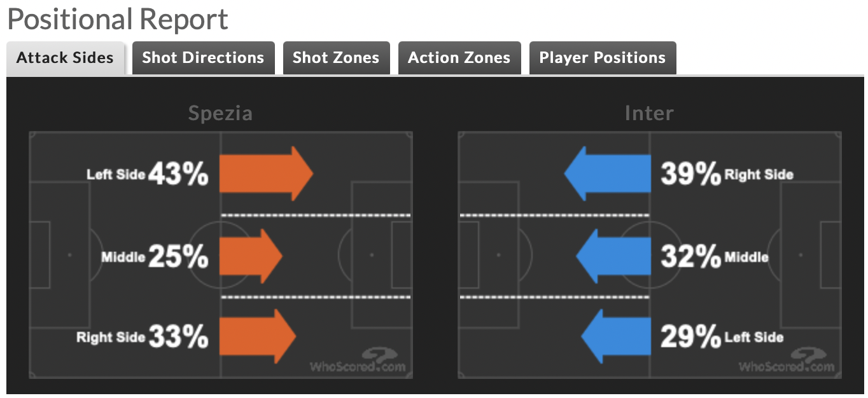Click the Spezia team name heading
Screen dimensions: 868x398
(x=220, y=114)
